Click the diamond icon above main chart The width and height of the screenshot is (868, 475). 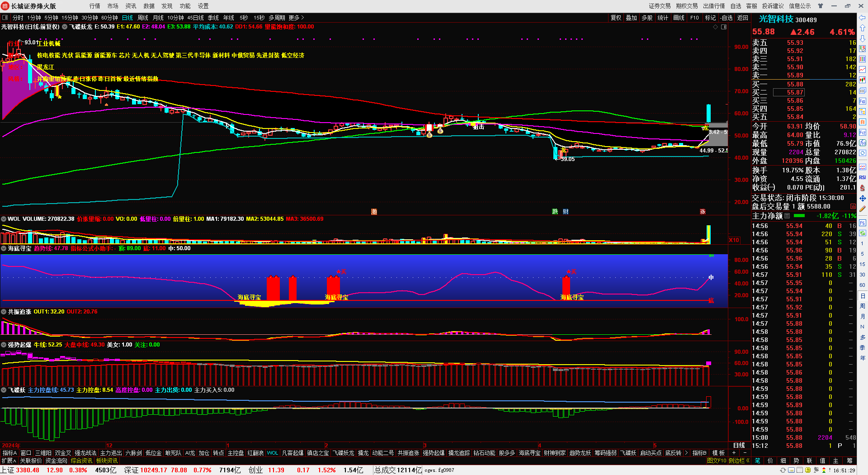(715, 27)
